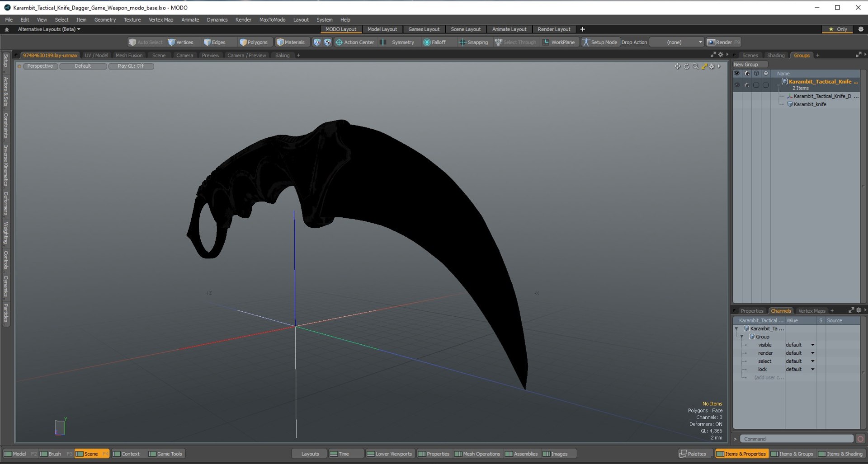Open viewport settings gear
868x464 pixels.
712,66
